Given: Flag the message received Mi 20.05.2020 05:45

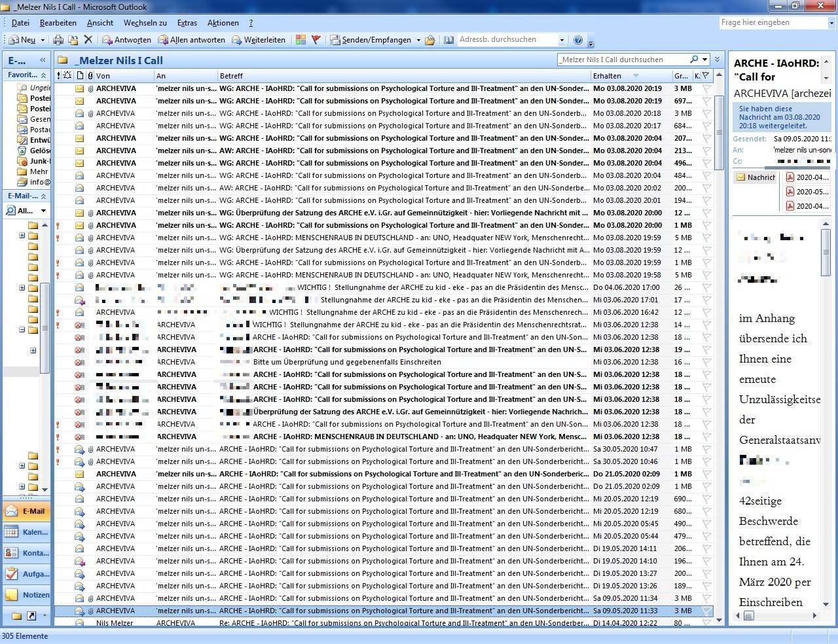Looking at the screenshot, I should pyautogui.click(x=706, y=524).
